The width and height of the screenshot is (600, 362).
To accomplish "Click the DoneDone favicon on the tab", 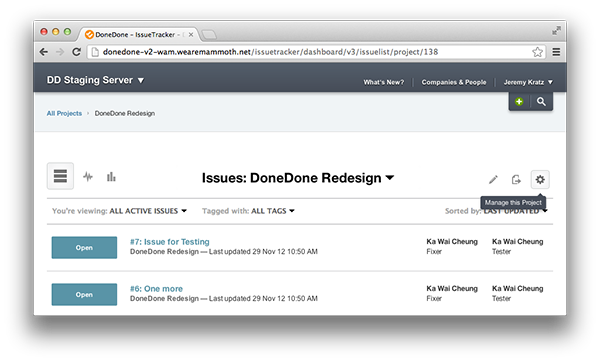I will coord(89,34).
